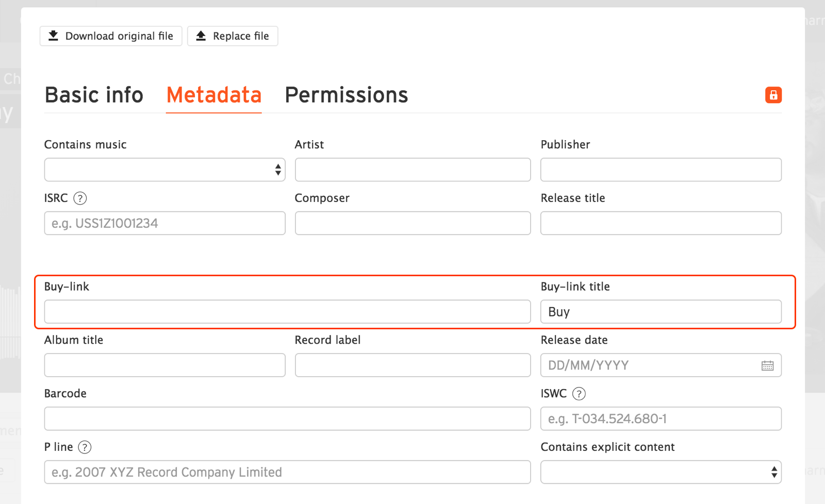Click the ISWC help question mark icon

click(579, 394)
